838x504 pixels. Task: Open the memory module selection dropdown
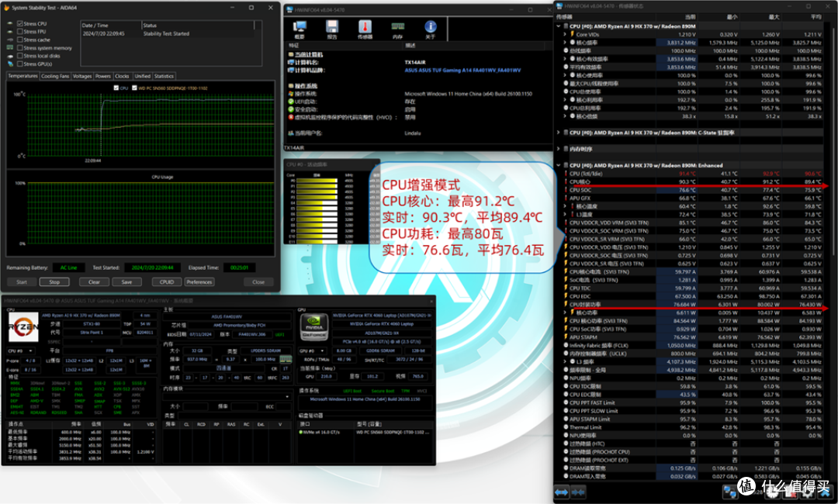pyautogui.click(x=228, y=397)
